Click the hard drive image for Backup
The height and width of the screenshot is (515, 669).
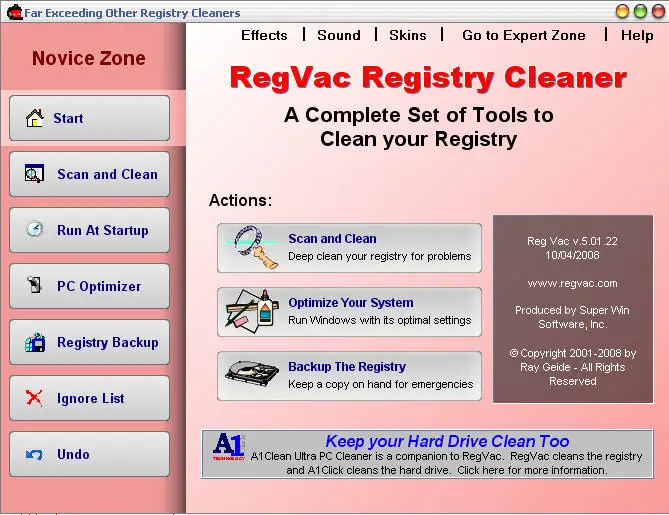[252, 375]
